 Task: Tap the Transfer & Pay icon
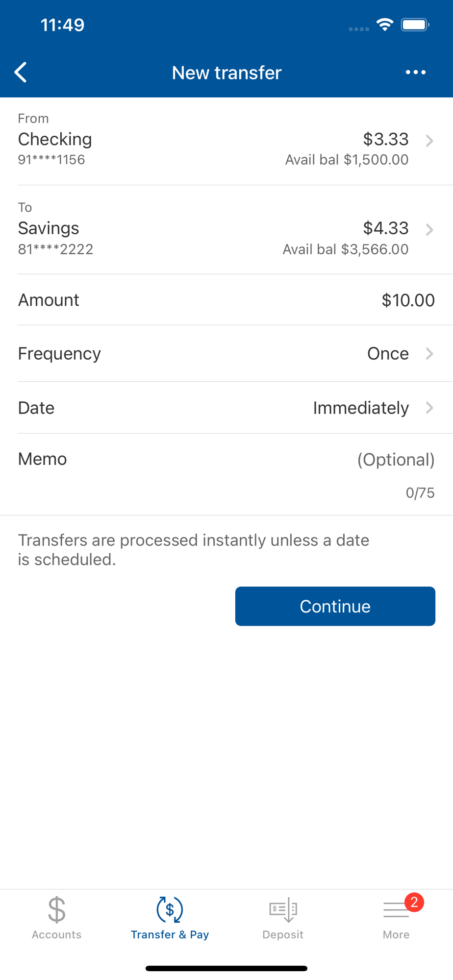(170, 909)
